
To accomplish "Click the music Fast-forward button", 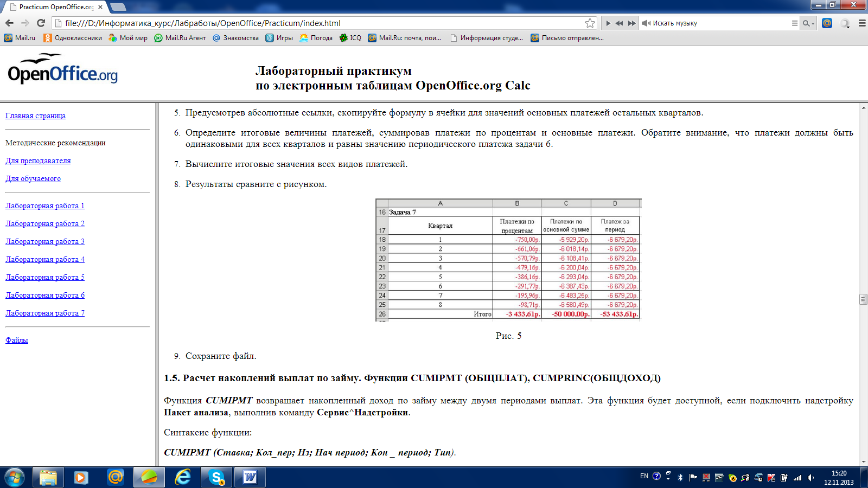I will (631, 23).
